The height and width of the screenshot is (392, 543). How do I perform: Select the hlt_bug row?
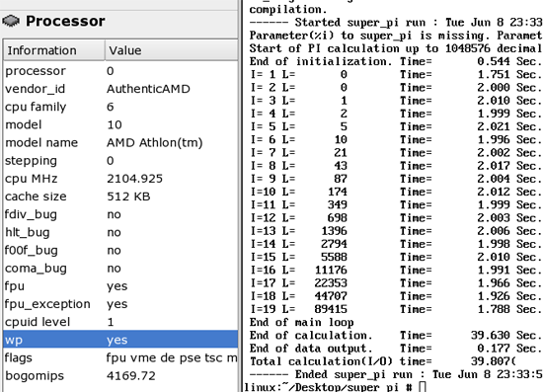[120, 232]
